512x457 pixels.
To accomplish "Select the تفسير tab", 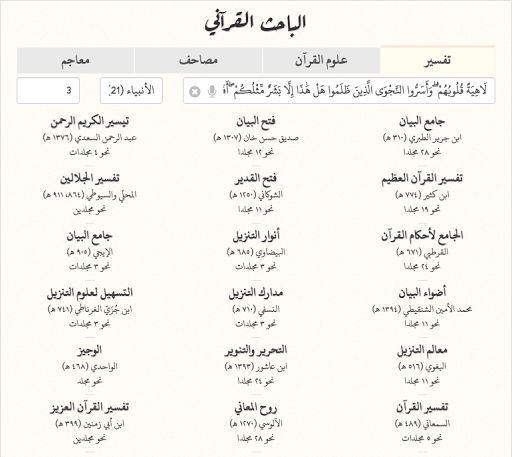I will (438, 60).
